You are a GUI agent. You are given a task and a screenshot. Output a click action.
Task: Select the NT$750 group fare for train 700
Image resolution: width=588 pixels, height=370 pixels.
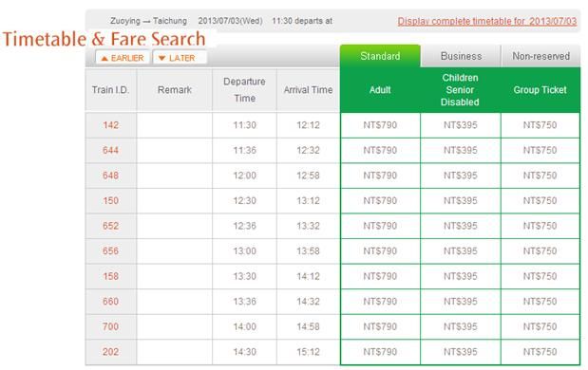tap(540, 326)
